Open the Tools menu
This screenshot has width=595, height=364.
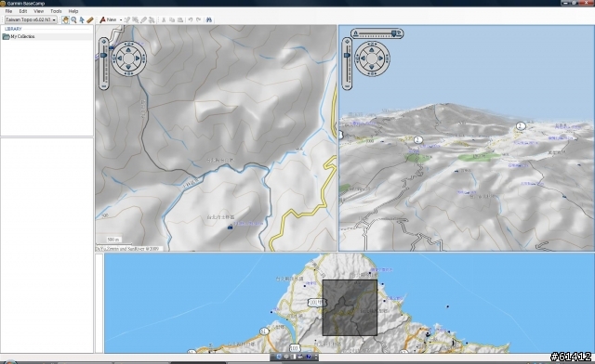click(56, 11)
